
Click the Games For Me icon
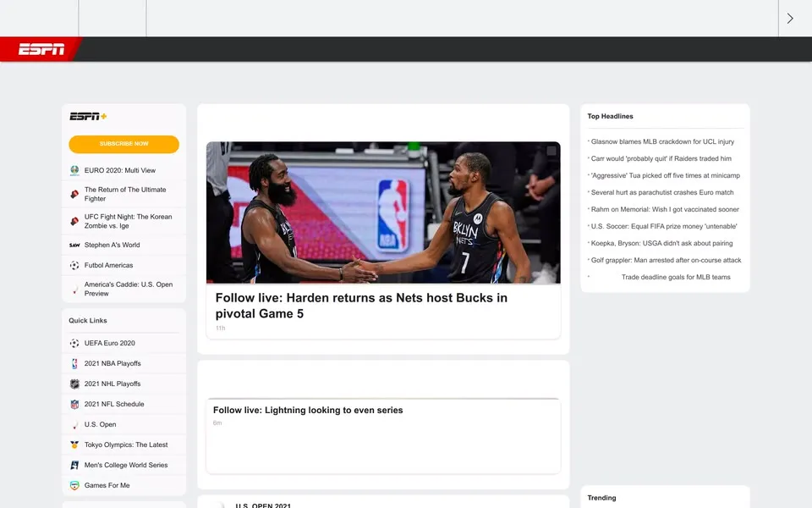(x=74, y=485)
